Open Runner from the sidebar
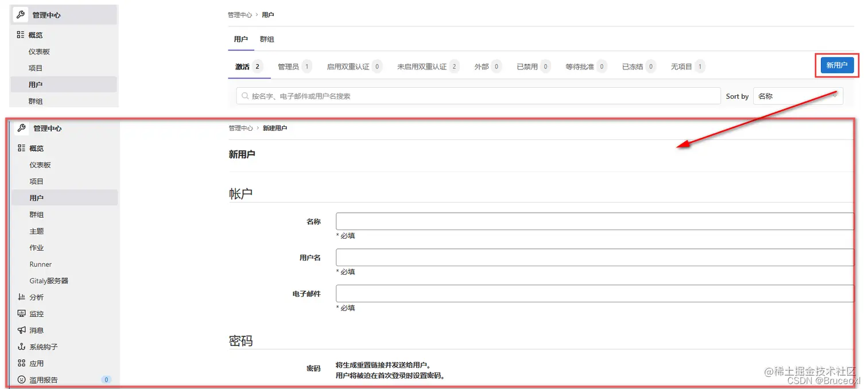The width and height of the screenshot is (868, 389). tap(40, 264)
